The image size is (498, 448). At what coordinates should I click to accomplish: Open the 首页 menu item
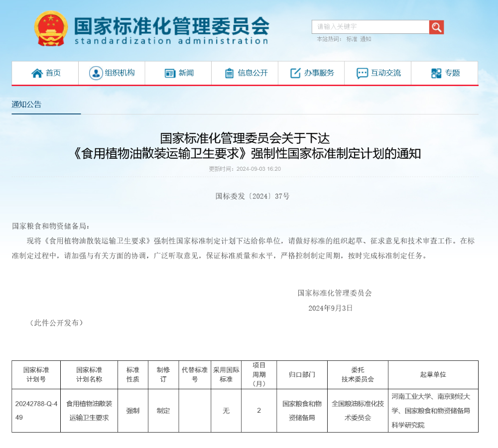tap(45, 73)
